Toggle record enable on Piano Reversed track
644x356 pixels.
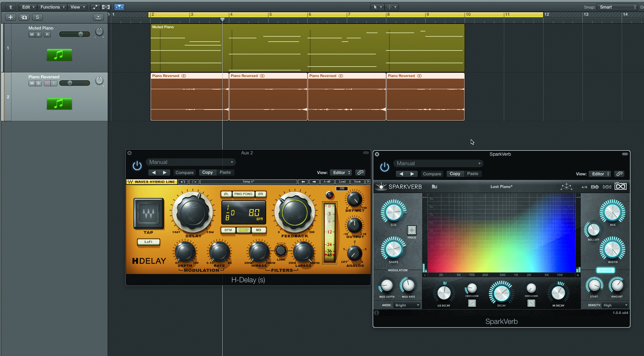pyautogui.click(x=47, y=83)
